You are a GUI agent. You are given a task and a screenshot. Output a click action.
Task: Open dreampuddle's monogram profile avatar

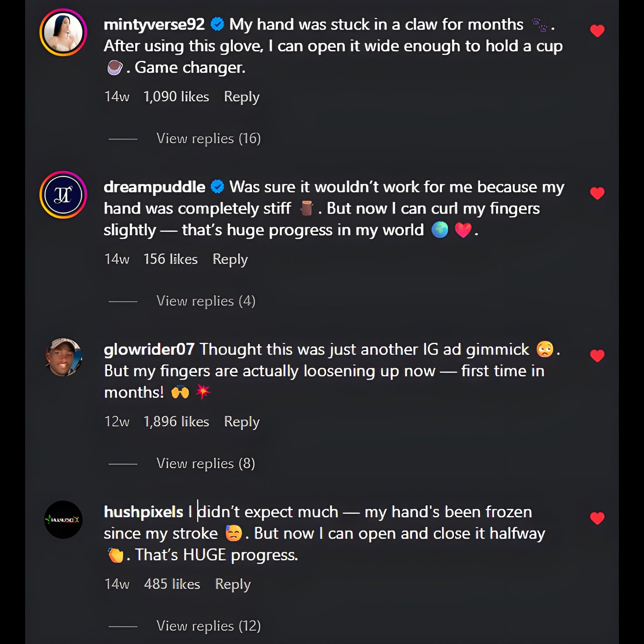[x=63, y=195]
